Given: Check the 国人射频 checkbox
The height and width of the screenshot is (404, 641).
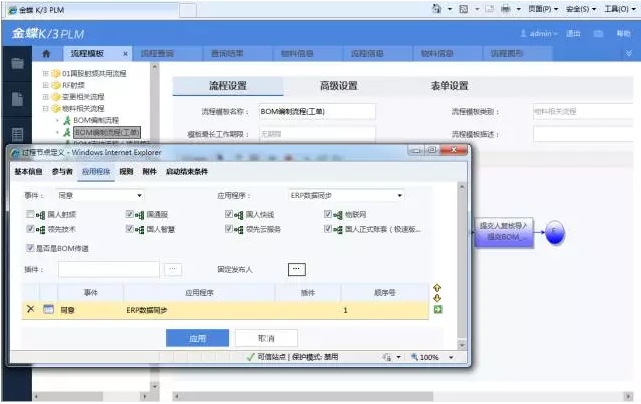Looking at the screenshot, I should [x=30, y=214].
